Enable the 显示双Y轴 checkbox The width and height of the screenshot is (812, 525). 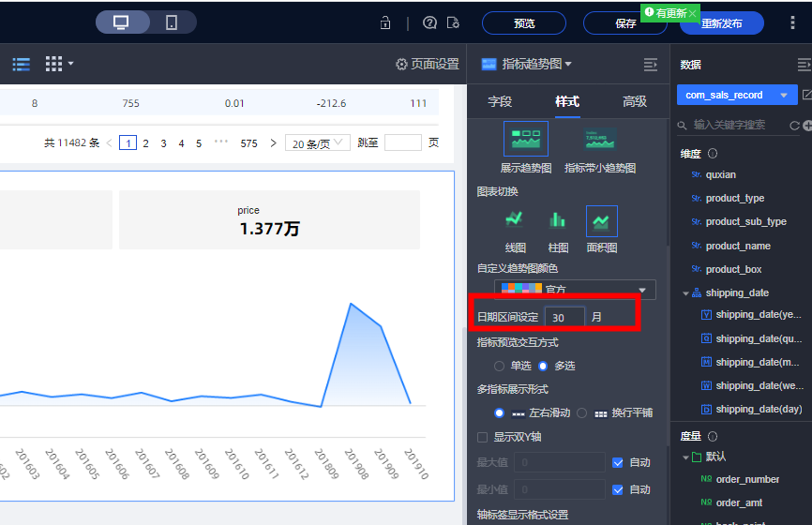(483, 437)
